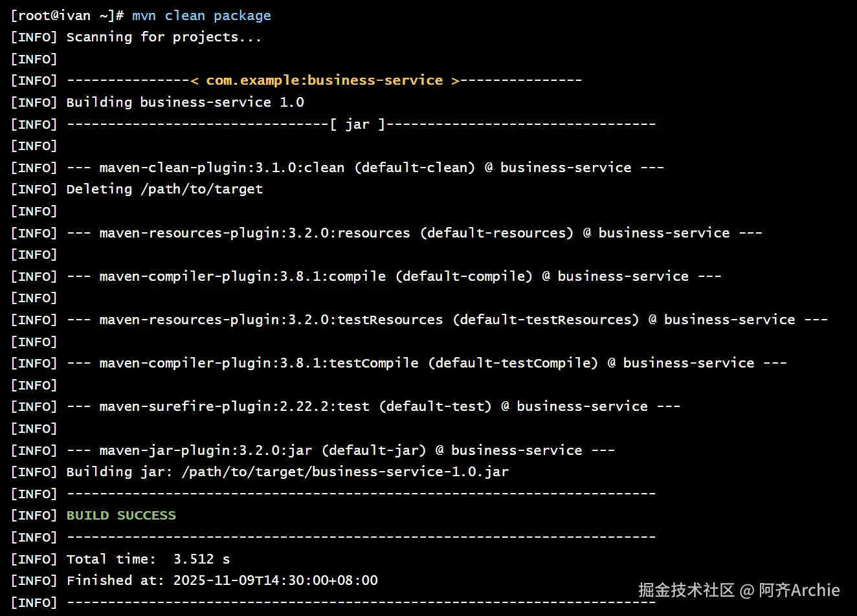Click the "[ jar ]" packaging label
The height and width of the screenshot is (616, 857).
click(357, 124)
